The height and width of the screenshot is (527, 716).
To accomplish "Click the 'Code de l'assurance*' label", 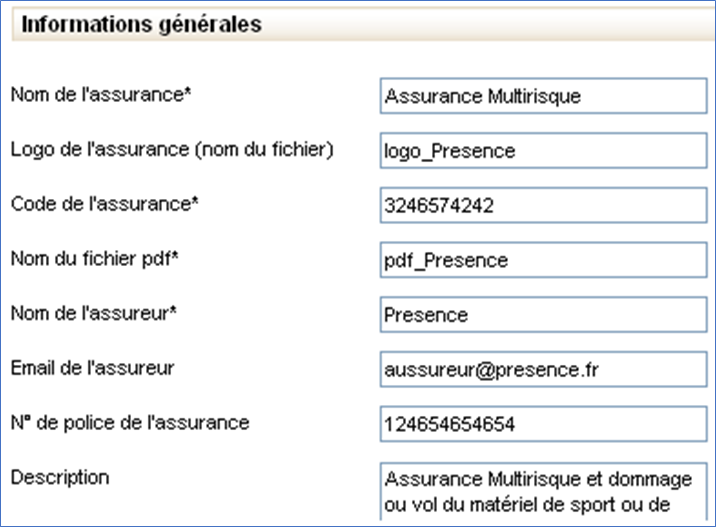I will [x=105, y=204].
